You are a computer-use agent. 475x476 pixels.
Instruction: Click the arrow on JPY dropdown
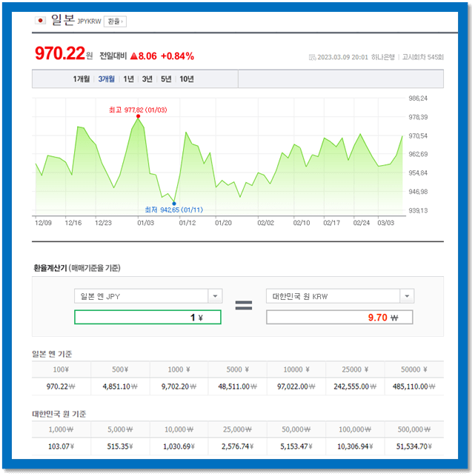(215, 296)
